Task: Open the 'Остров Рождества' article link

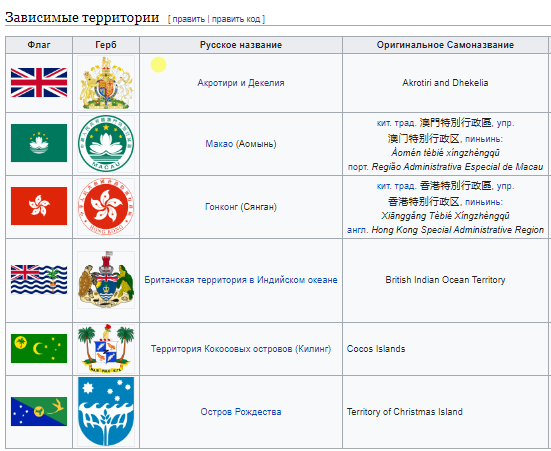Action: 241,412
